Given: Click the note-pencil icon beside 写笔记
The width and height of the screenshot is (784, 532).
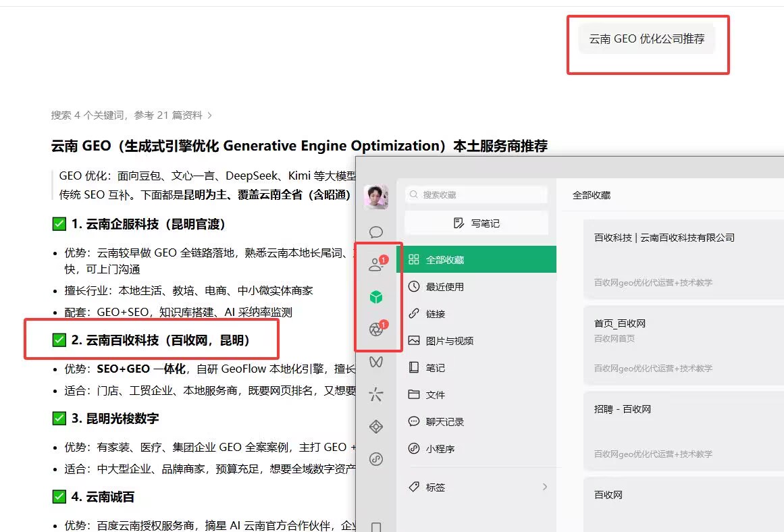Looking at the screenshot, I should coord(459,223).
